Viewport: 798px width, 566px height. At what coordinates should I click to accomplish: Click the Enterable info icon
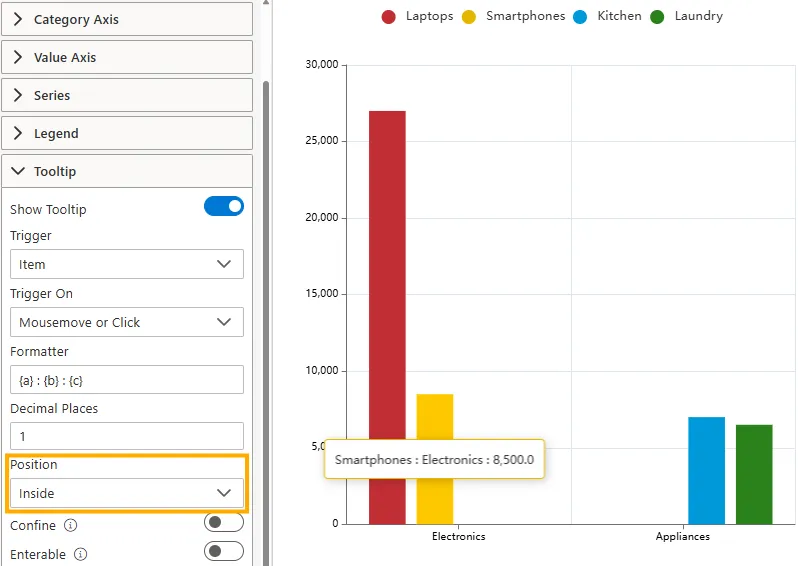point(81,554)
